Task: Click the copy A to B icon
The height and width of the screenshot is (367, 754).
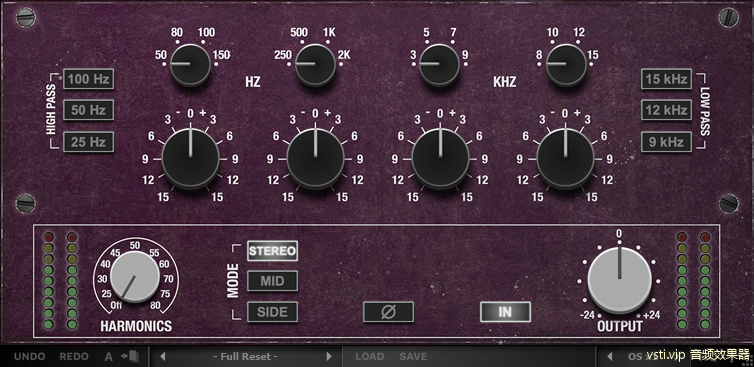Action: (130, 356)
